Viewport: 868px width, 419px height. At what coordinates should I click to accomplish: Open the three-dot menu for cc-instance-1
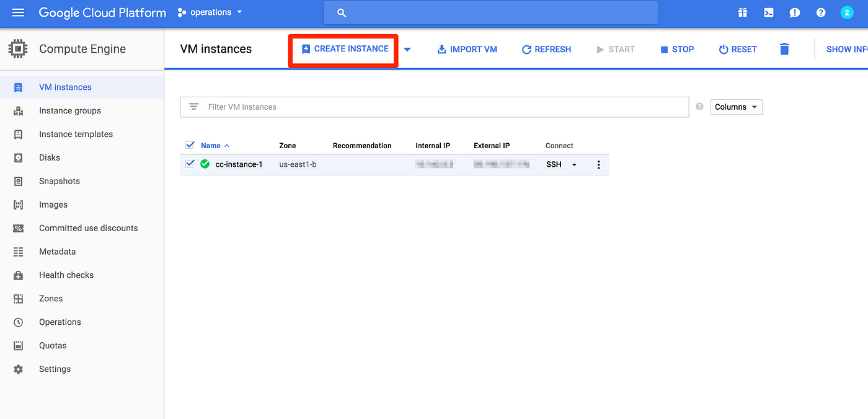point(598,164)
